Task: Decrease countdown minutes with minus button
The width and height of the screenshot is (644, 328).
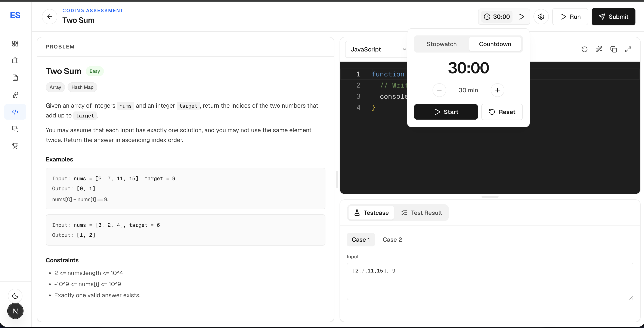Action: [439, 90]
